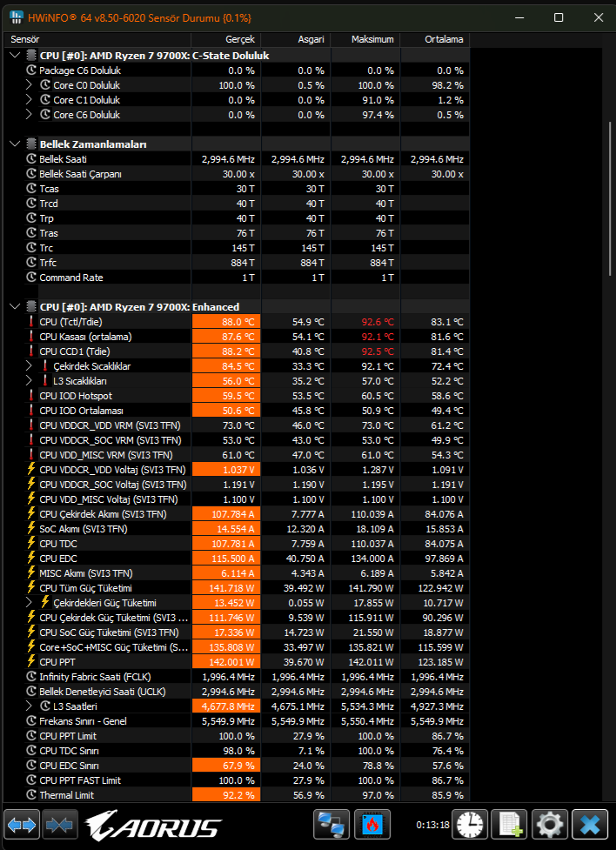This screenshot has width=616, height=850.
Task: Click the flame fan control icon
Action: pos(372,825)
